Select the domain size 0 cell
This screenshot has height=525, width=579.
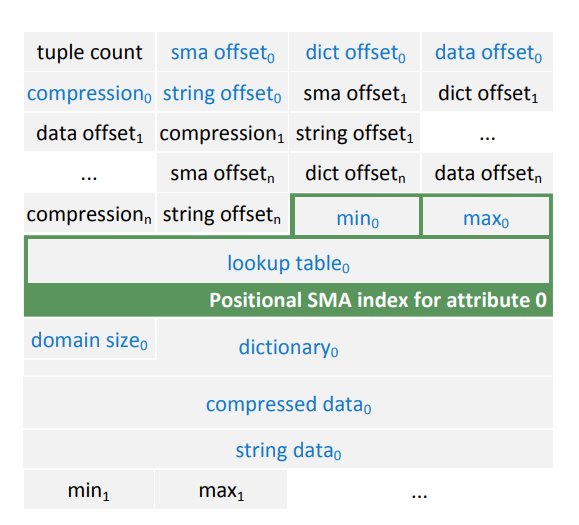tap(89, 339)
